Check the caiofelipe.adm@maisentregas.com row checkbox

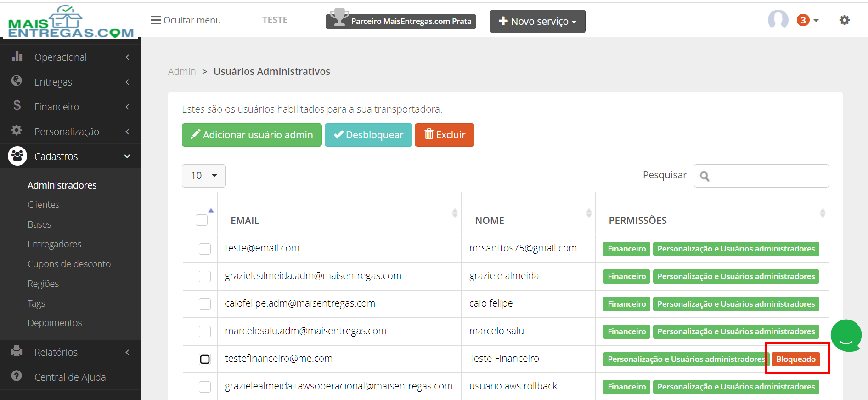(205, 304)
